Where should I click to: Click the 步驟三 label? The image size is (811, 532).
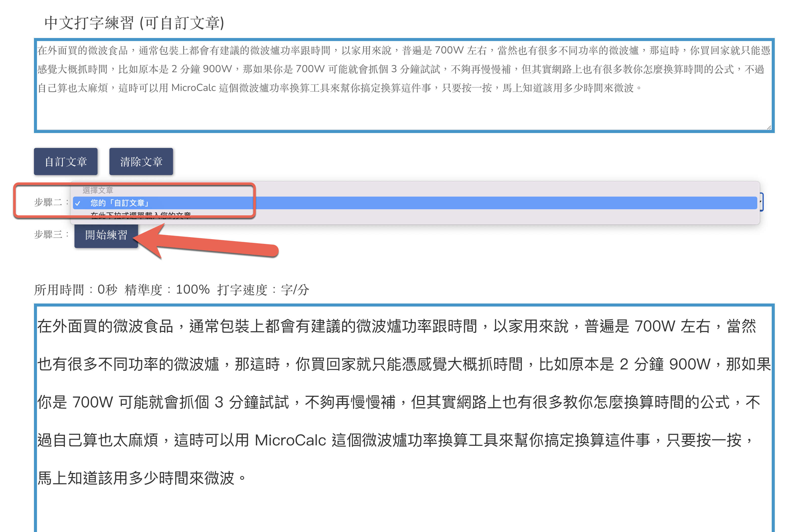51,235
